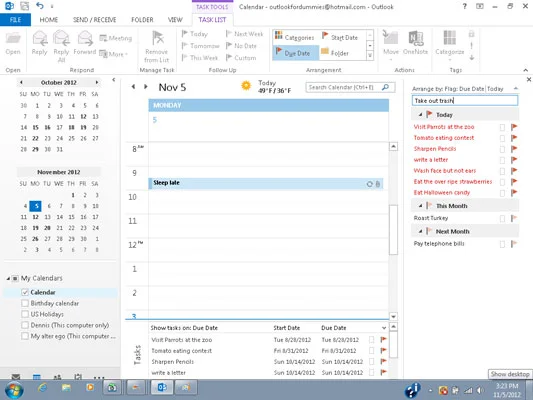Click the Move actions icon
This screenshot has height=400, width=533.
[x=390, y=38]
